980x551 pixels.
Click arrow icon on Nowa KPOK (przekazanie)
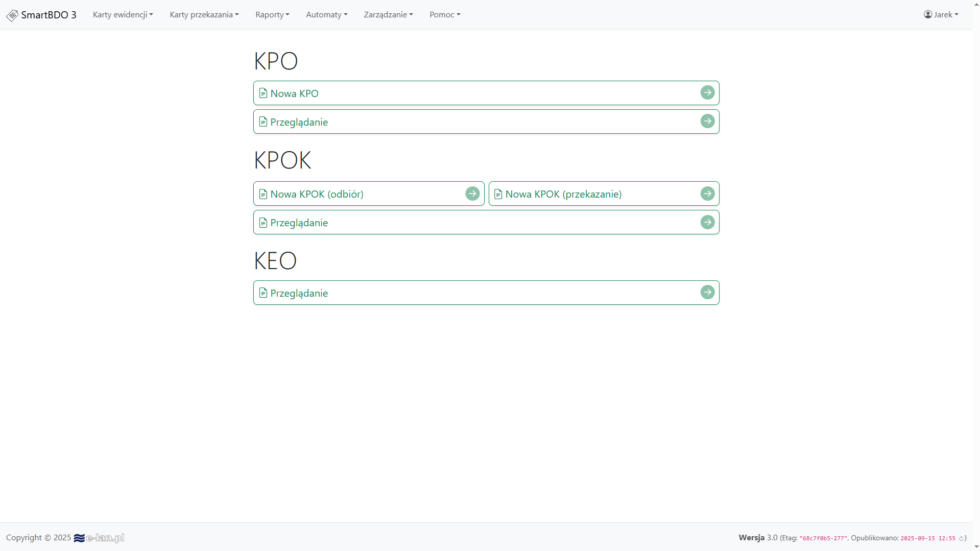(x=707, y=194)
